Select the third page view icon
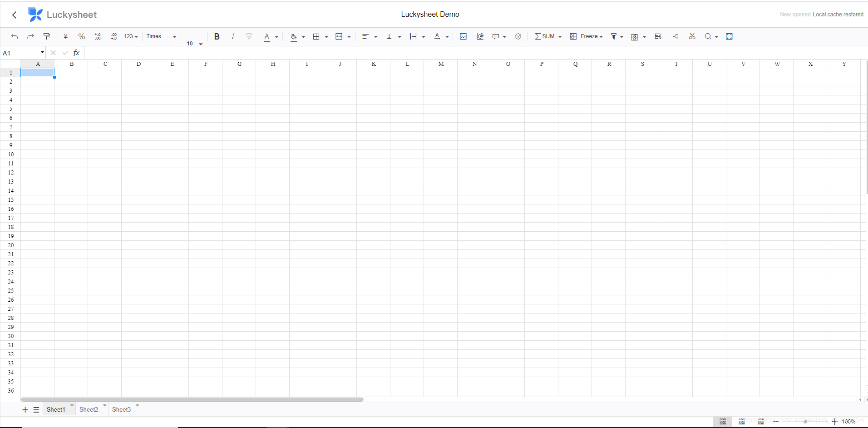Viewport: 868px width, 428px height. 761,422
